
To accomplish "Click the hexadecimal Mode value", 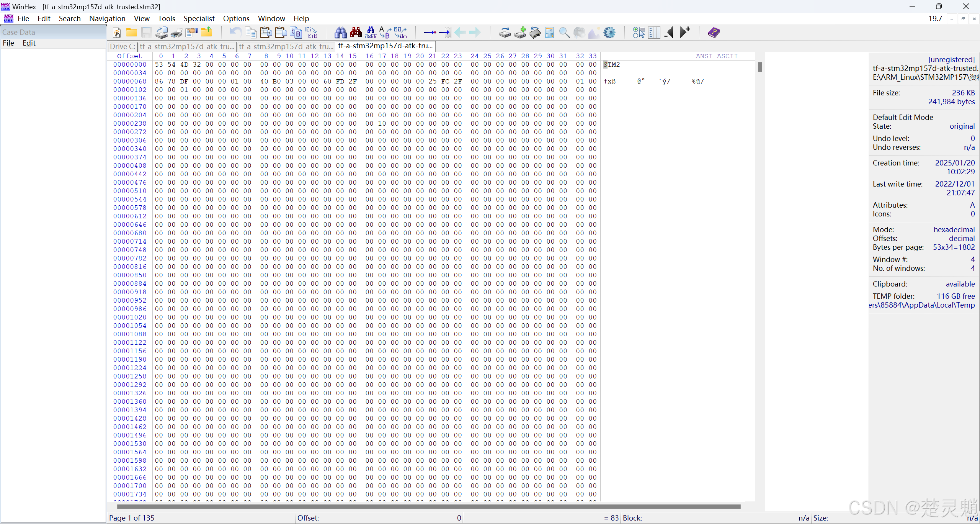I will 954,229.
